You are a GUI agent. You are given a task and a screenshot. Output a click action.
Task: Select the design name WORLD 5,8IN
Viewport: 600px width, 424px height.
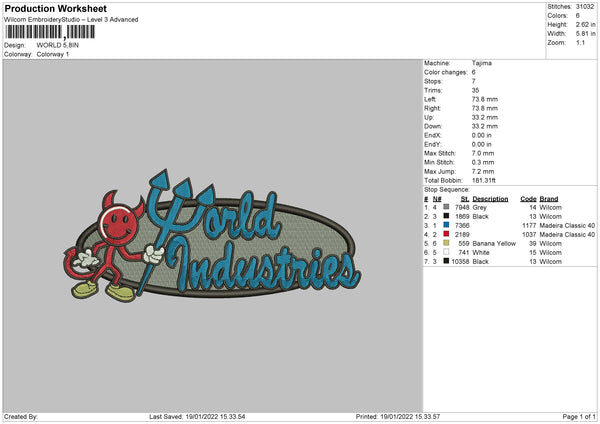click(x=58, y=45)
